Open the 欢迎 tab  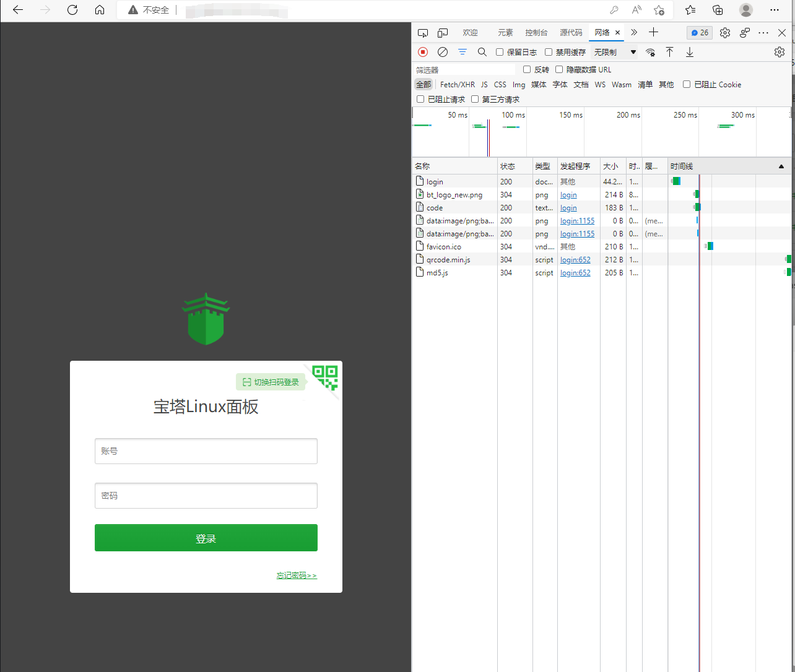click(470, 33)
